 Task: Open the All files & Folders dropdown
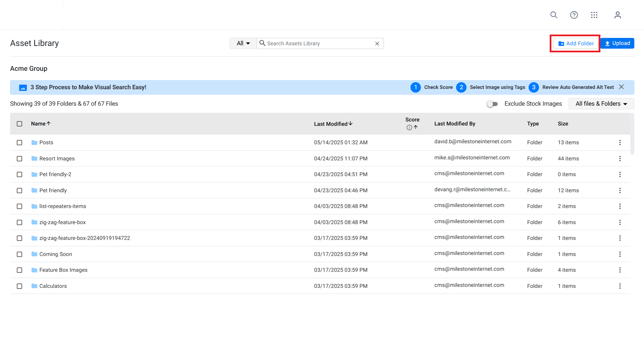click(601, 104)
